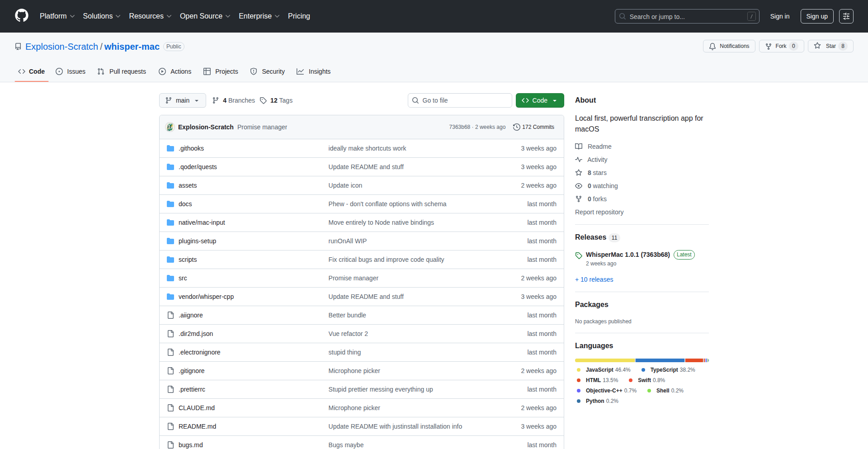Open the Enterprise dropdown

point(259,16)
